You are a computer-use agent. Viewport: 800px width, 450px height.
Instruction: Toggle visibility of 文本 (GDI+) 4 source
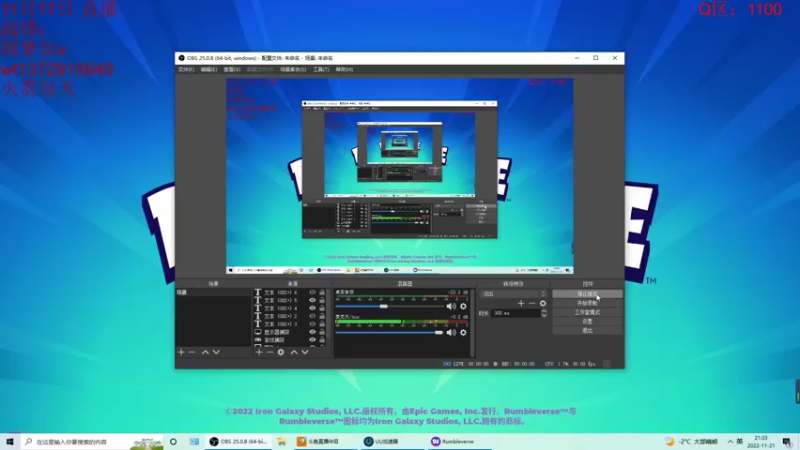point(312,308)
